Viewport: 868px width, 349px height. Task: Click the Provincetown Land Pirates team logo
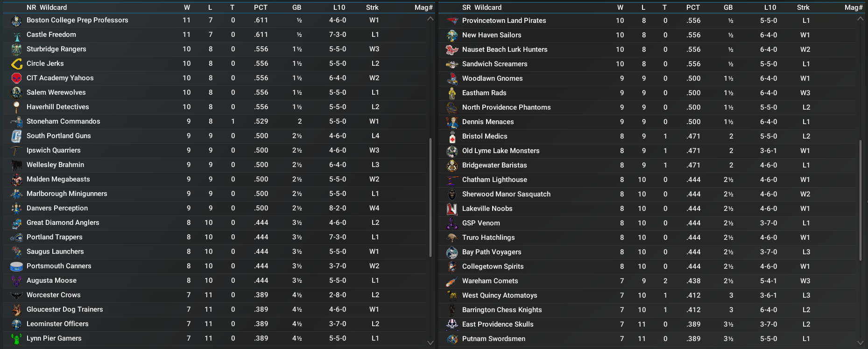point(452,21)
